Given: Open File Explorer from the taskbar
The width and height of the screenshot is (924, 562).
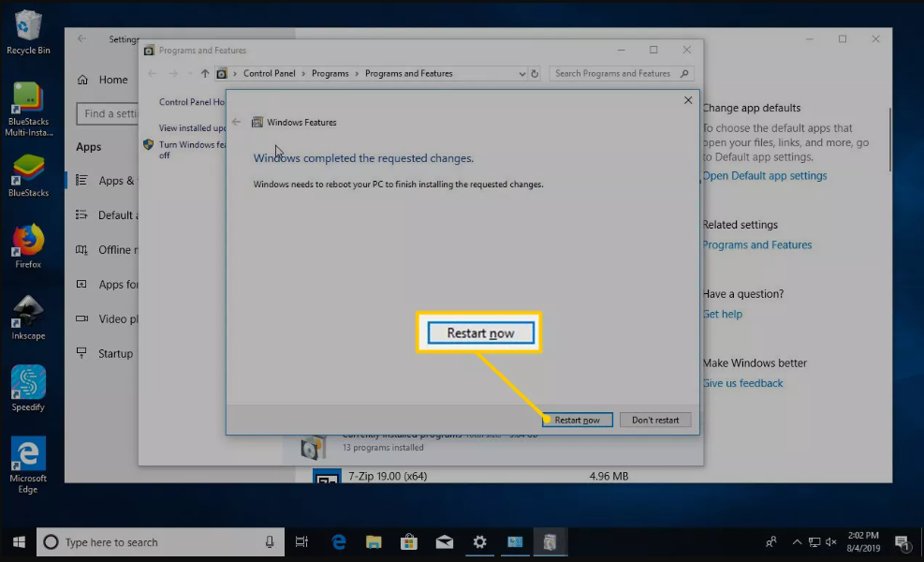Looking at the screenshot, I should pyautogui.click(x=374, y=542).
